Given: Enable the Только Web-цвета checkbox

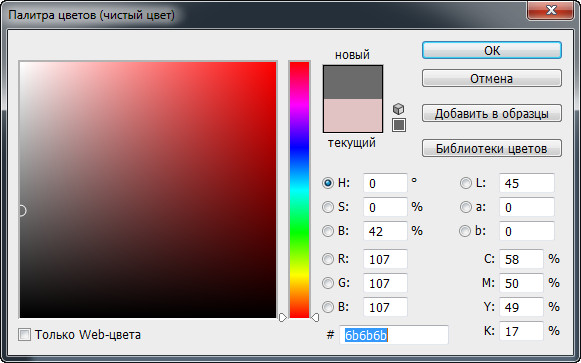Looking at the screenshot, I should (x=24, y=335).
